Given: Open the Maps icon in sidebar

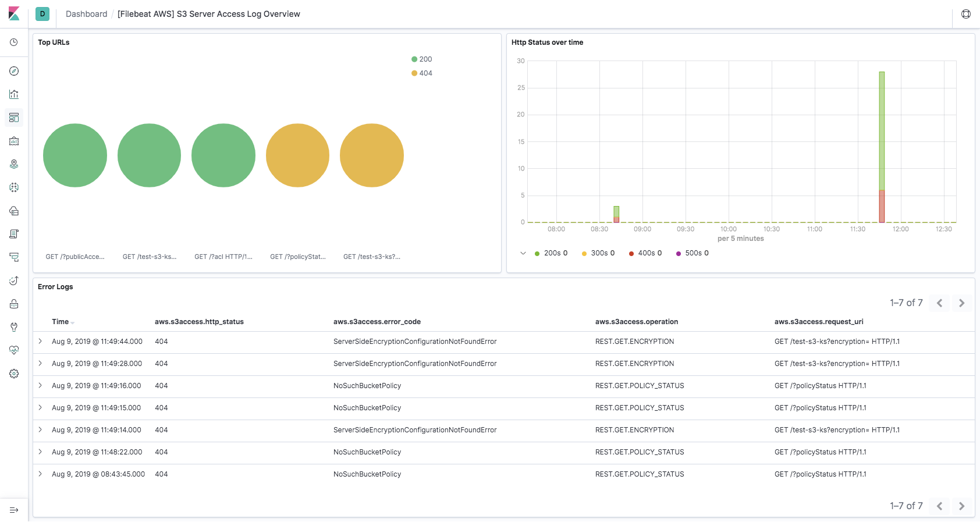Looking at the screenshot, I should (x=14, y=164).
